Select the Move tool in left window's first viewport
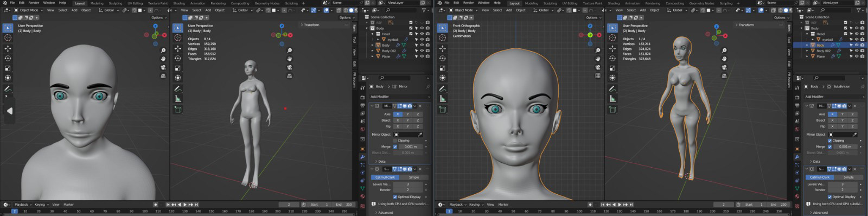The width and height of the screenshot is (868, 216). 8,48
